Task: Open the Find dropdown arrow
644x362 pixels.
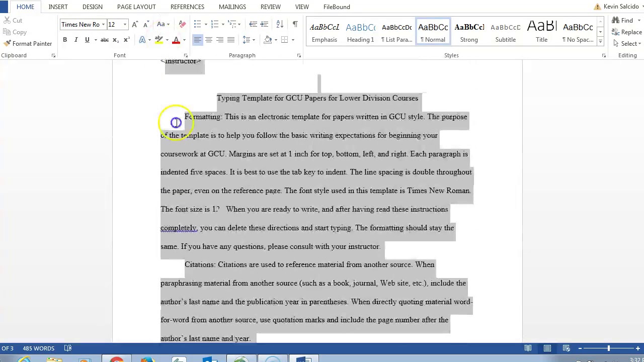Action: tap(639, 21)
